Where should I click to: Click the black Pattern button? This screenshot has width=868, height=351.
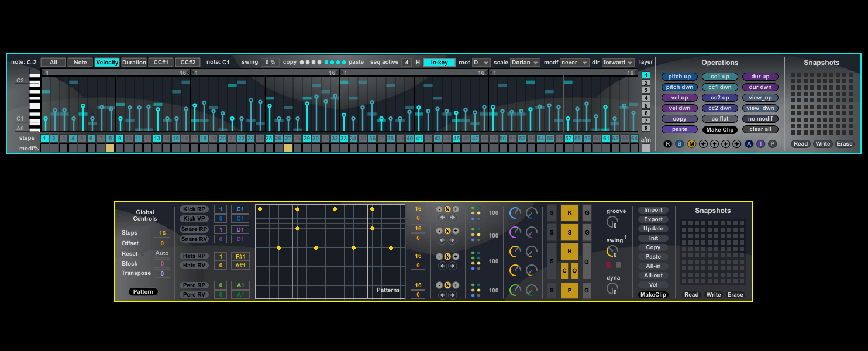(143, 291)
